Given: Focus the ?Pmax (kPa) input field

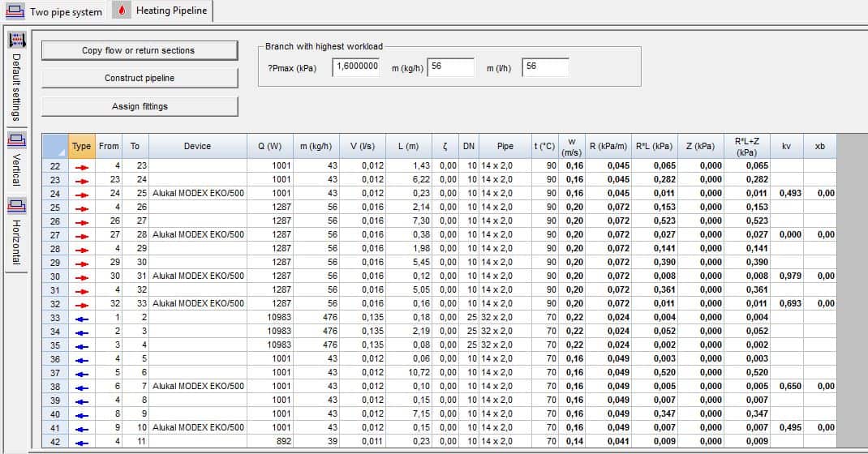Looking at the screenshot, I should coord(356,66).
